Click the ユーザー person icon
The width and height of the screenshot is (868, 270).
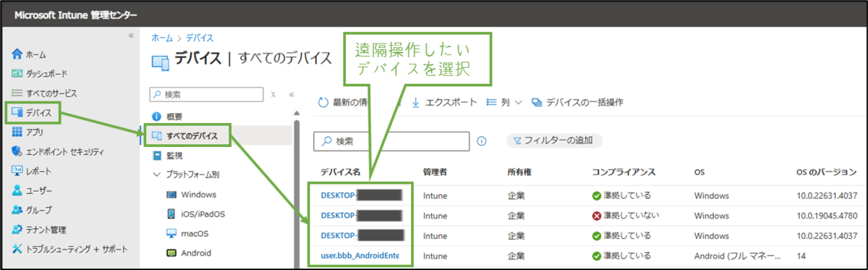[x=18, y=191]
